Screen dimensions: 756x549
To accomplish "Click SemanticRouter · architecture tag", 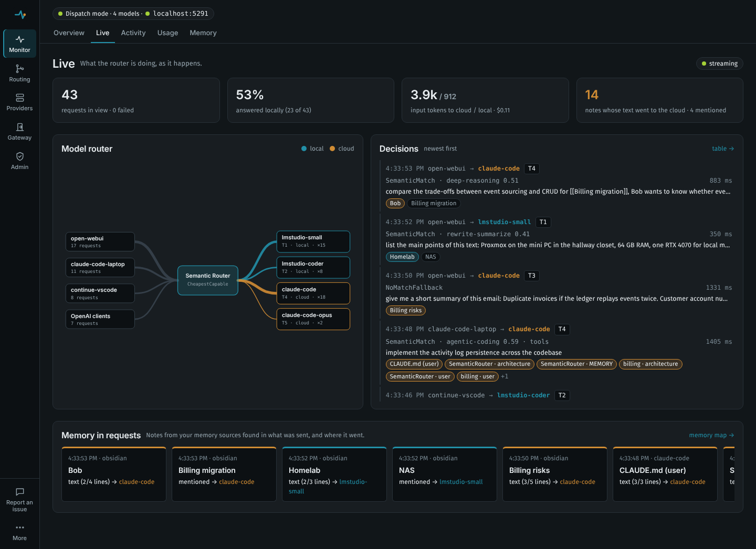I will (489, 364).
